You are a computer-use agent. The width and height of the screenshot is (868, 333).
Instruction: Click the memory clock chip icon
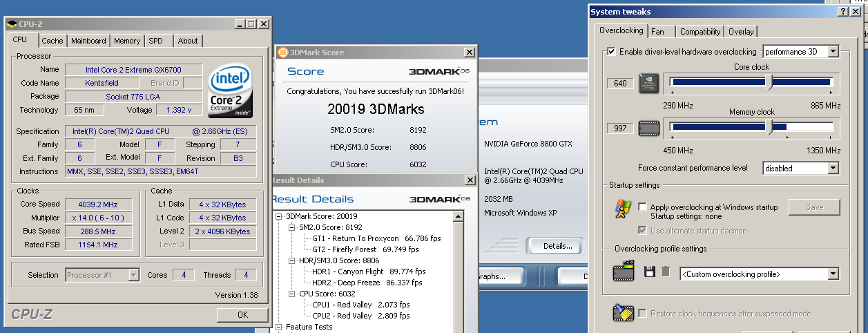[648, 129]
